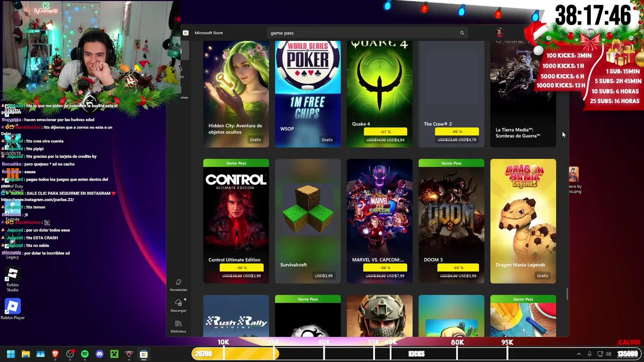Open the red winged-logo app on taskbar
This screenshot has width=644, height=362.
129,354
